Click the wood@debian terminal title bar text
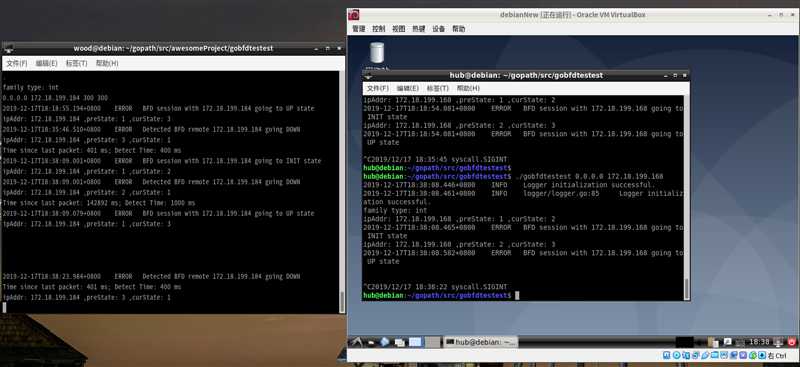The width and height of the screenshot is (800, 367). coord(173,48)
